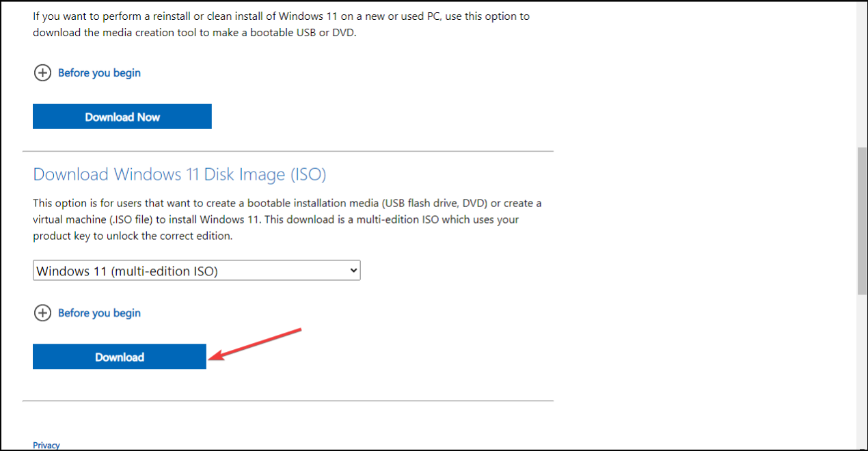868x451 pixels.
Task: Click the dropdown arrow on the edition selector
Action: tap(352, 270)
